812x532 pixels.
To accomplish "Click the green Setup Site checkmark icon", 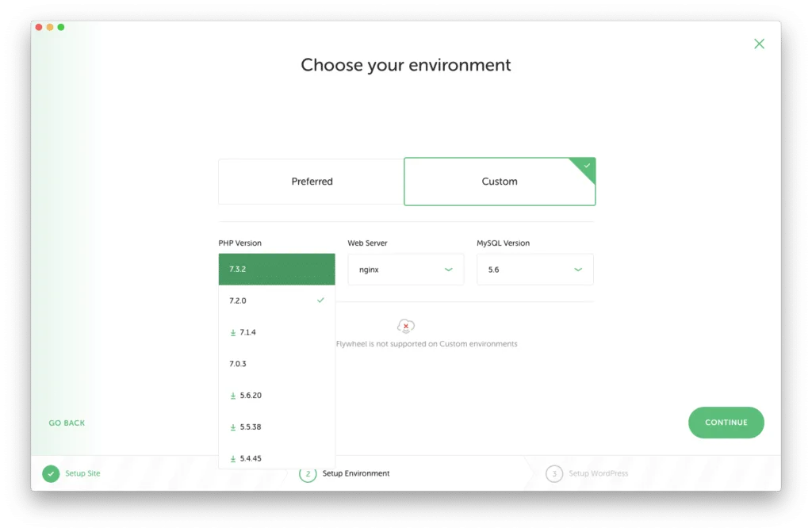I will click(51, 473).
